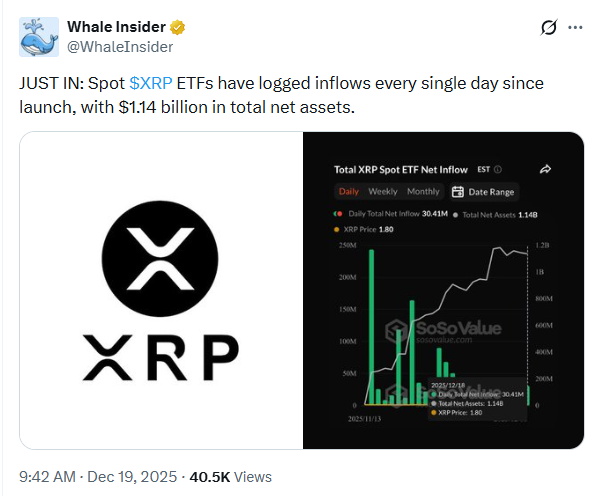The height and width of the screenshot is (496, 601).
Task: Switch to the Weekly tab
Action: (x=382, y=192)
